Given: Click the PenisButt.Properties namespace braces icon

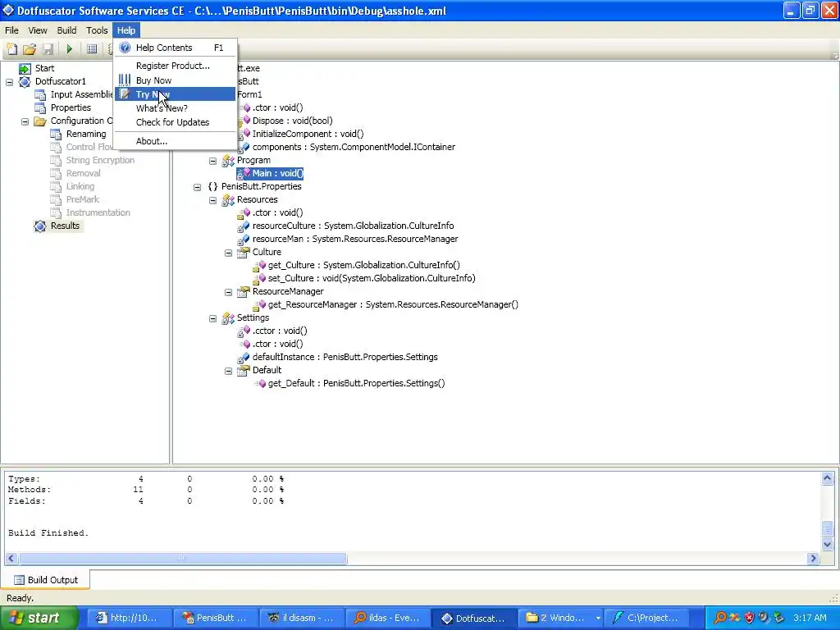Looking at the screenshot, I should point(212,186).
